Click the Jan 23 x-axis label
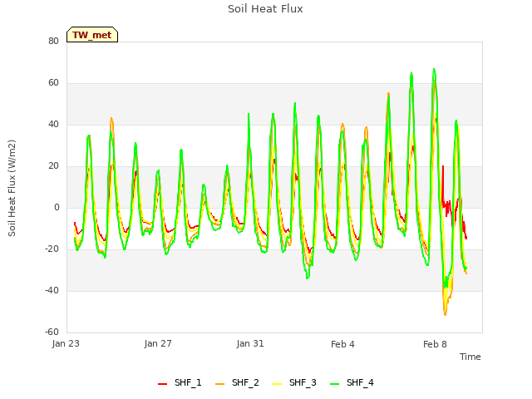 click(x=66, y=343)
